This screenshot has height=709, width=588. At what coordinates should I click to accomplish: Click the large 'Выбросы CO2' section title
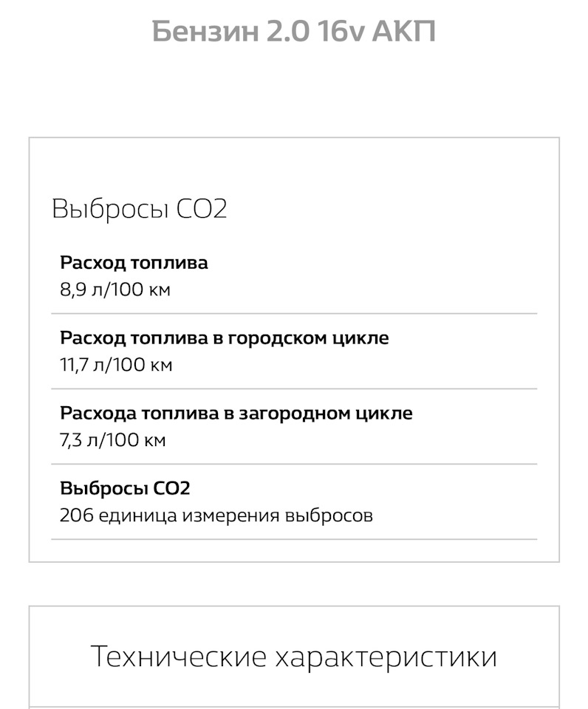coord(139,209)
